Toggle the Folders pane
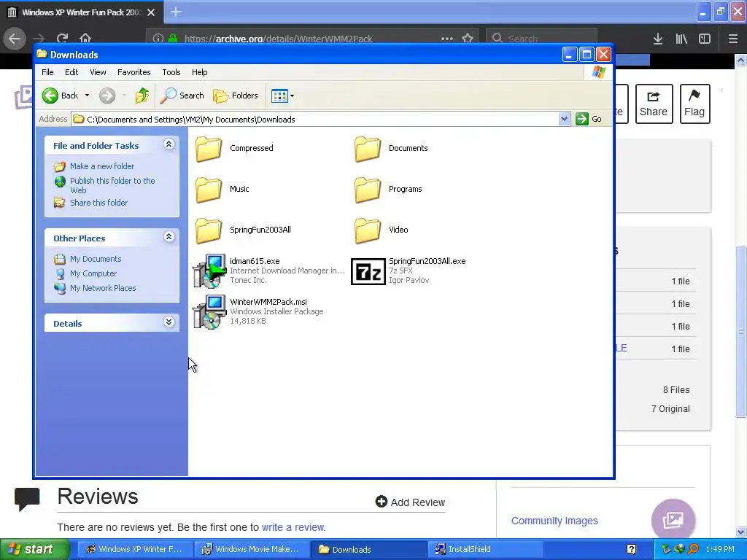The image size is (747, 560). point(236,96)
